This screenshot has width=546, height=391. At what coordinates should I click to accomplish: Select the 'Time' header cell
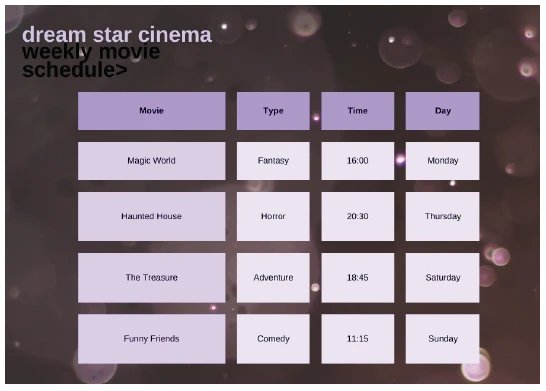point(358,111)
